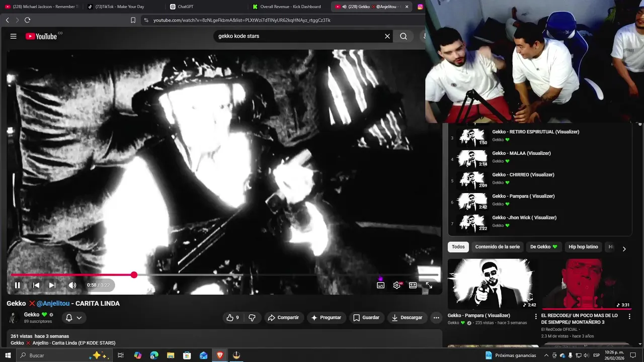Bookmark this page via bookmark icon

point(133,20)
